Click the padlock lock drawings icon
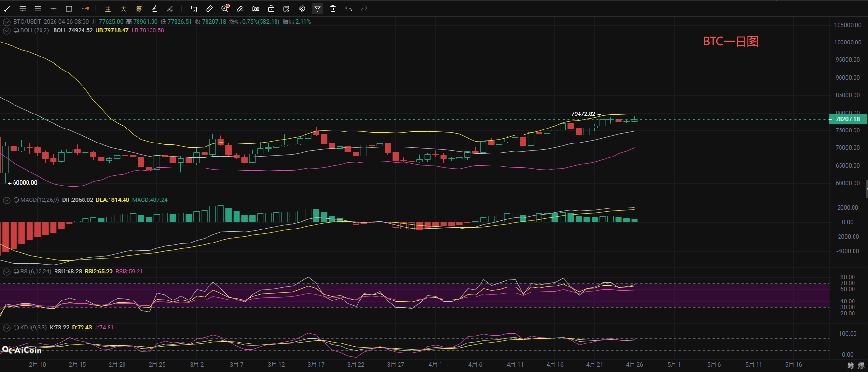Image resolution: width=868 pixels, height=372 pixels. coord(271,9)
